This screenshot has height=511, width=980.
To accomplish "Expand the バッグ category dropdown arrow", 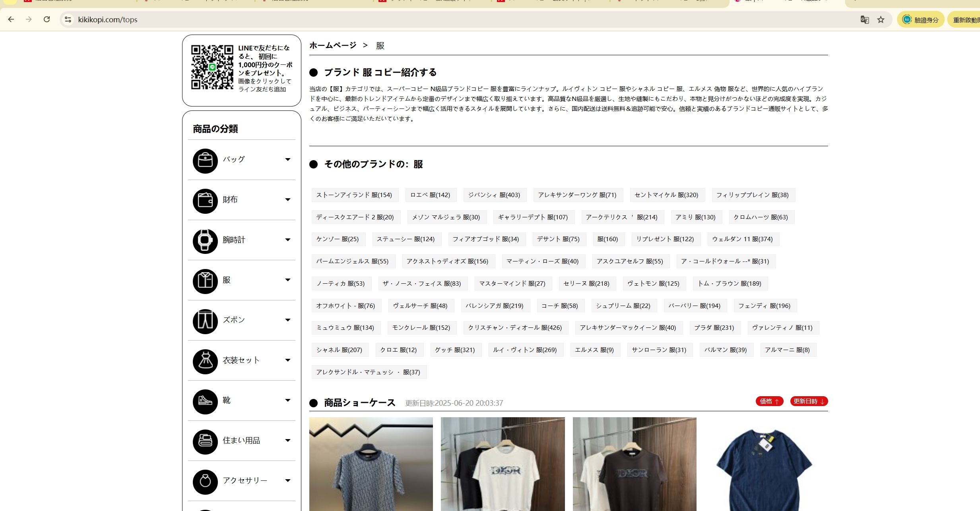I will 288,160.
